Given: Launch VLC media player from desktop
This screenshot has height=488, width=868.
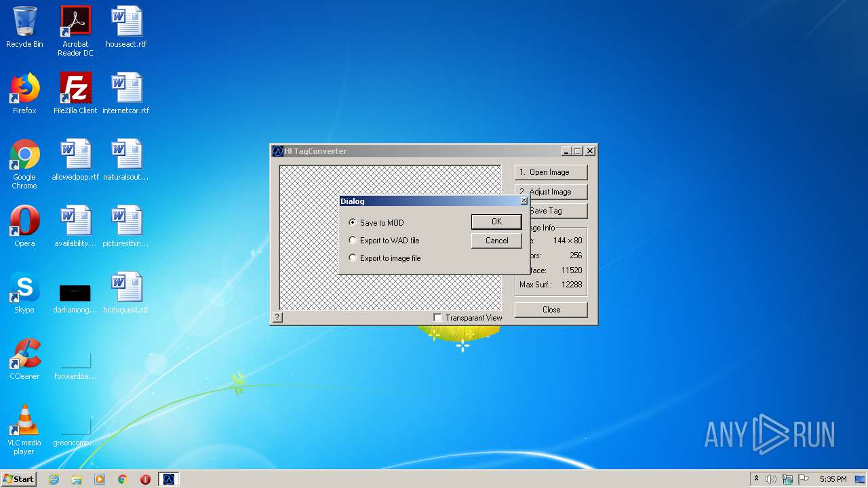Looking at the screenshot, I should click(x=24, y=430).
